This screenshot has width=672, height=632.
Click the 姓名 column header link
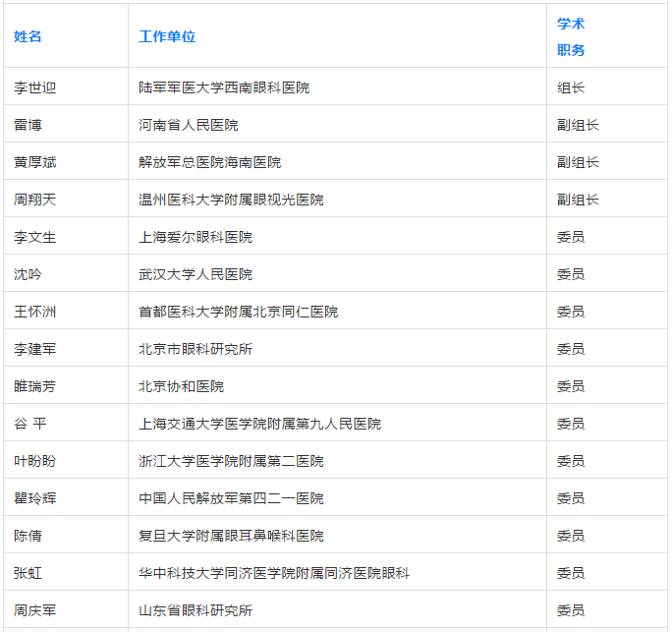click(28, 36)
